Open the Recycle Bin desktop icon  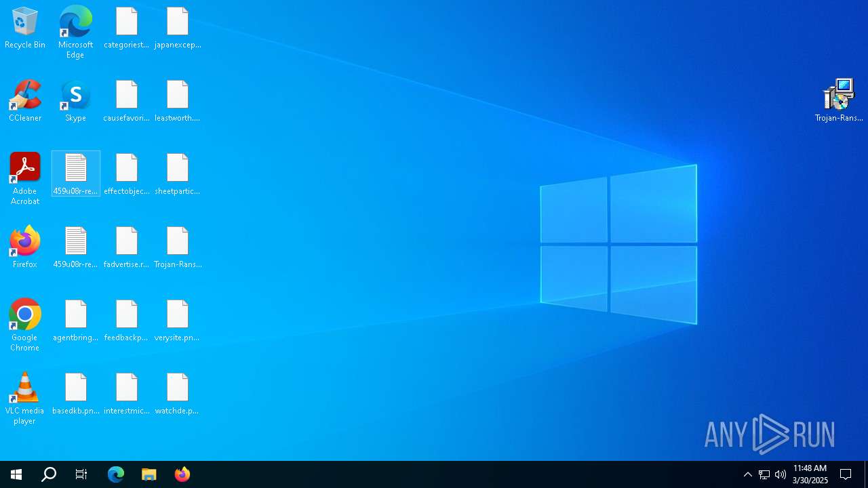coord(25,28)
